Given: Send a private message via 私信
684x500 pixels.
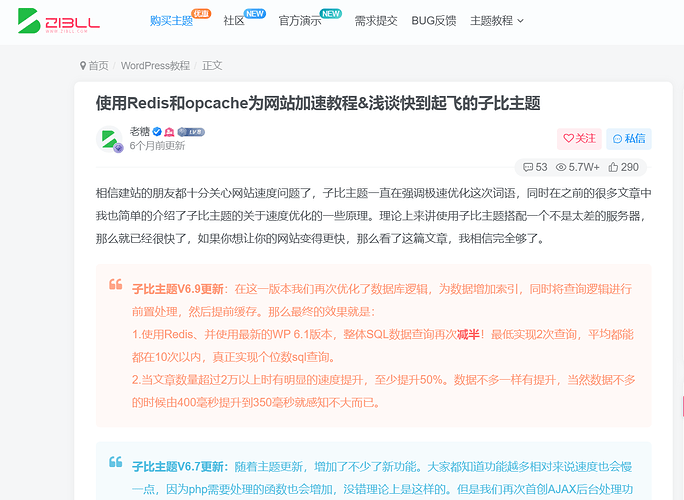Looking at the screenshot, I should [x=629, y=139].
